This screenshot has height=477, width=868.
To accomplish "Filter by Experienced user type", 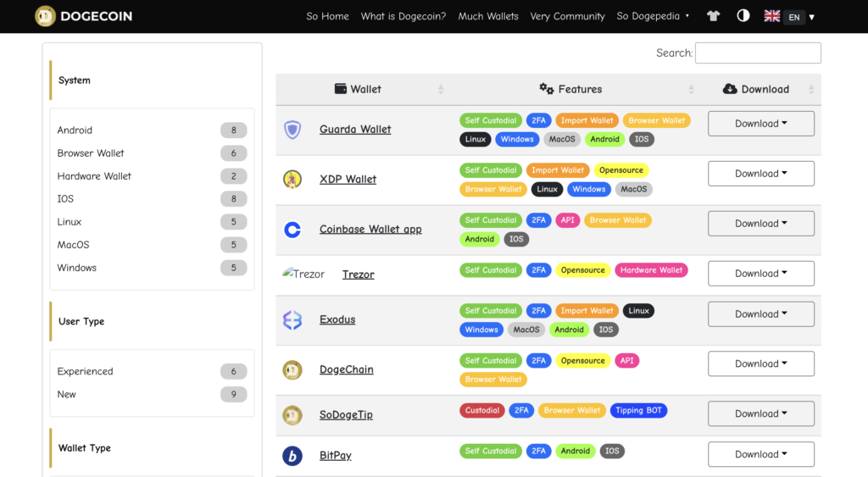I will (152, 371).
